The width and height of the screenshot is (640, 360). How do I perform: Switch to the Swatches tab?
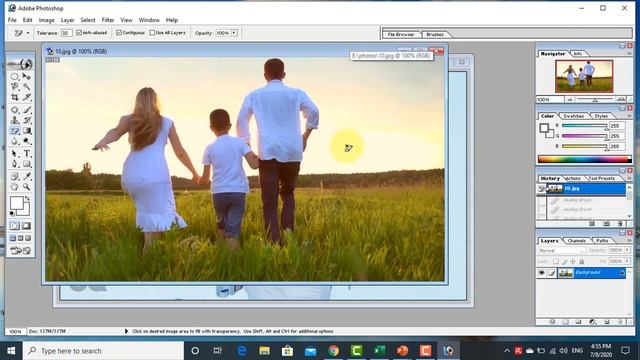click(x=573, y=116)
